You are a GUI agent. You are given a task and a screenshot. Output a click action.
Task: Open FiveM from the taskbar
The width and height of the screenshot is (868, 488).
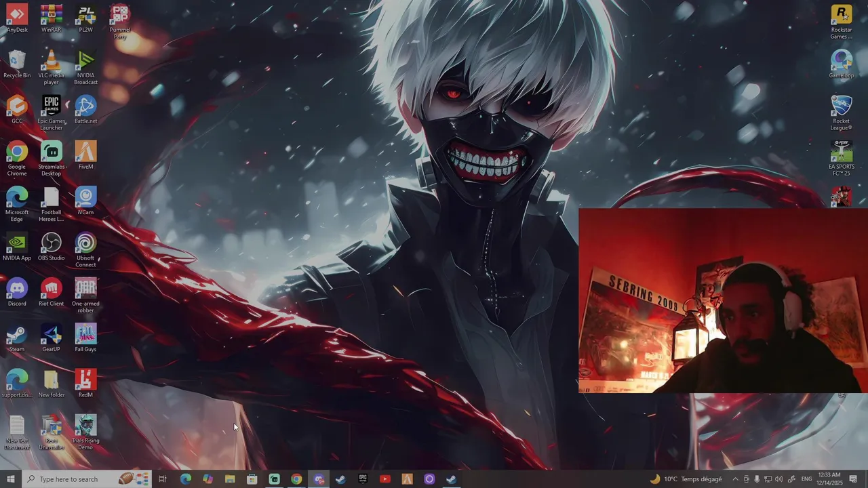pyautogui.click(x=407, y=479)
